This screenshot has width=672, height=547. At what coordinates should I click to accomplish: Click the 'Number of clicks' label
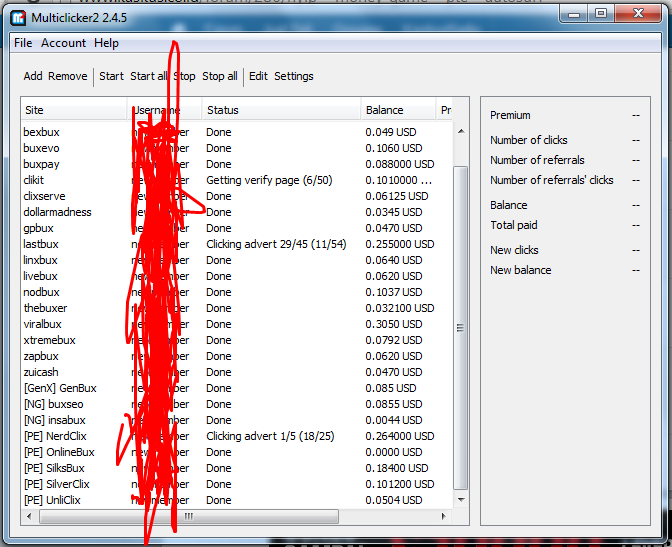click(x=529, y=140)
